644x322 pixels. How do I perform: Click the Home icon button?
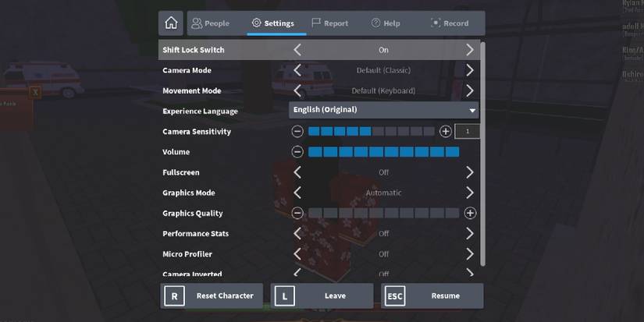pyautogui.click(x=171, y=23)
